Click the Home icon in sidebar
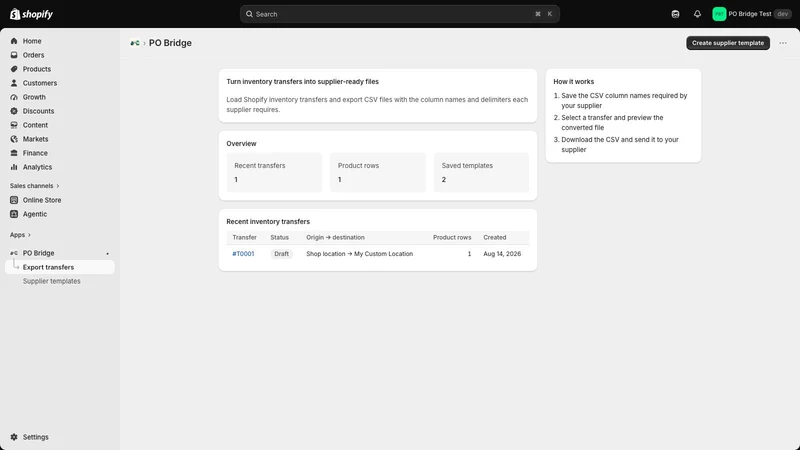The width and height of the screenshot is (800, 450). 14,41
